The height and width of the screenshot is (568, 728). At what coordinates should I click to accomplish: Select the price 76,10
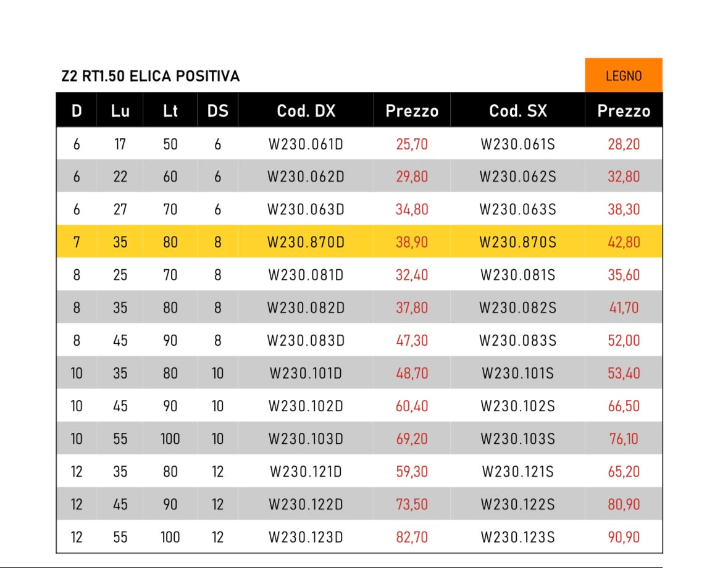[624, 439]
